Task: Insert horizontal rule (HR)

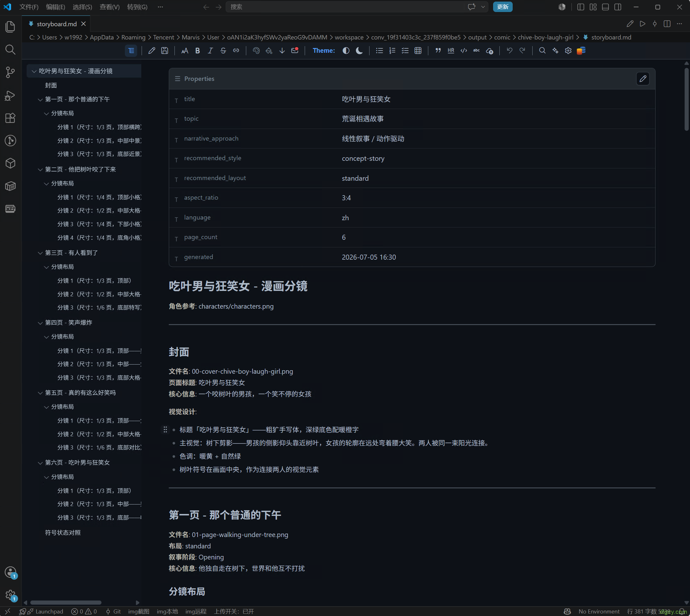Action: (x=451, y=51)
